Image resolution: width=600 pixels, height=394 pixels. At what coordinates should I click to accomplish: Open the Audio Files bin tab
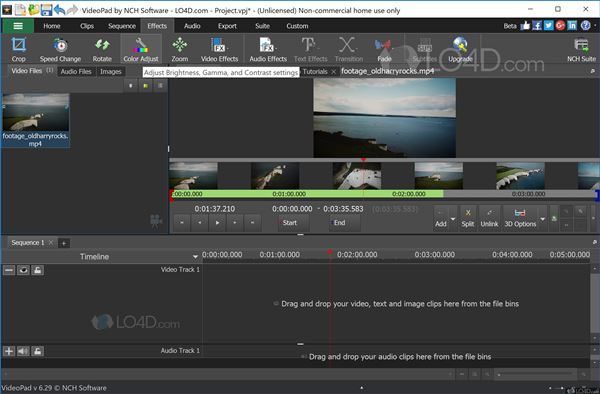point(76,72)
